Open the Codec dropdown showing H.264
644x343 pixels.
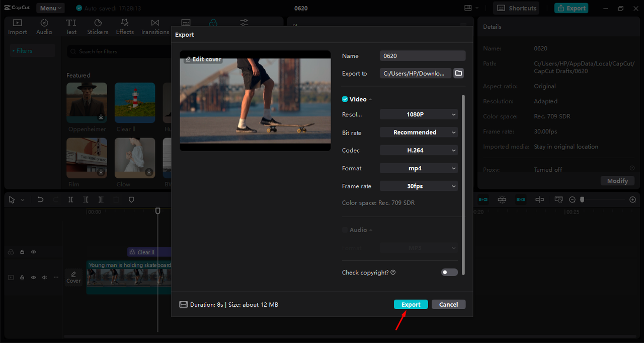[419, 150]
